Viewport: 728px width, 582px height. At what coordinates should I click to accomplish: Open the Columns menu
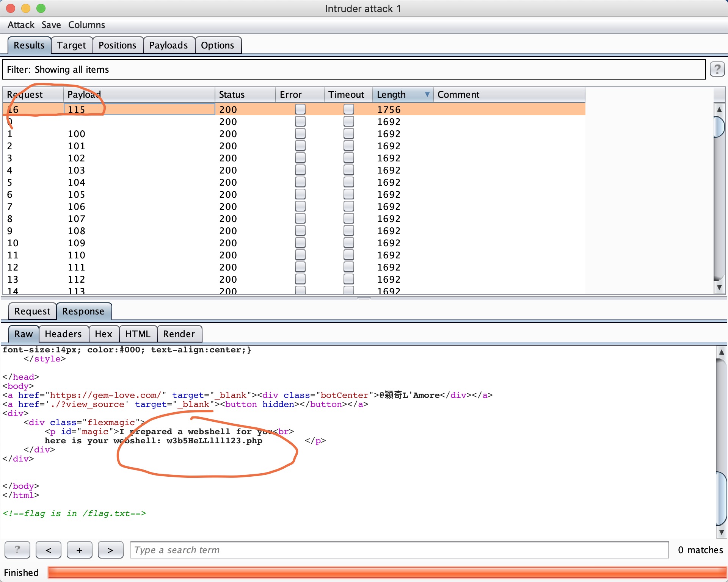pos(86,25)
